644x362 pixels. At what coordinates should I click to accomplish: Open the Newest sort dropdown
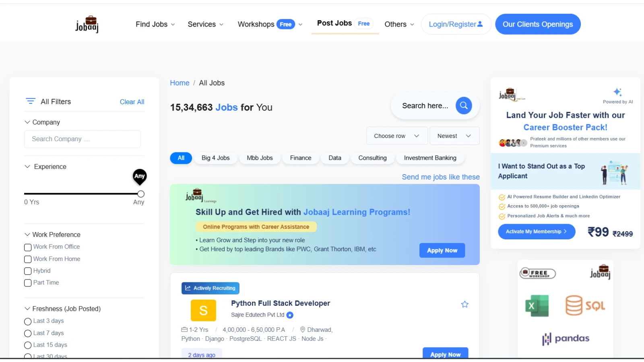(x=454, y=136)
